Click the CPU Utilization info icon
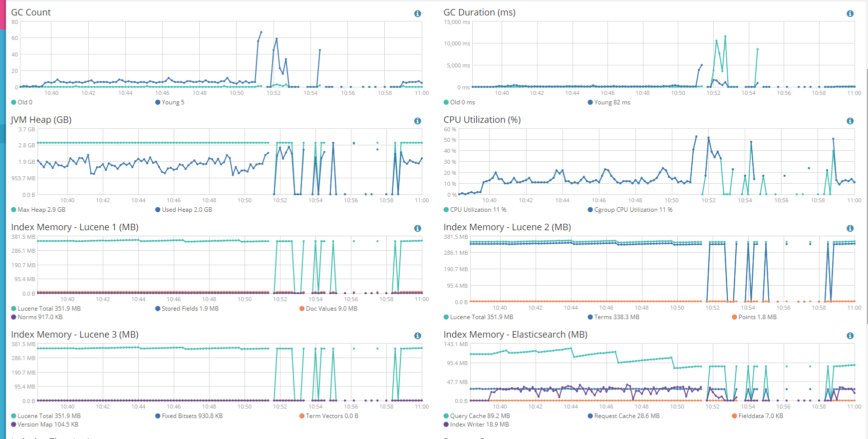Image resolution: width=868 pixels, height=439 pixels. pyautogui.click(x=850, y=121)
